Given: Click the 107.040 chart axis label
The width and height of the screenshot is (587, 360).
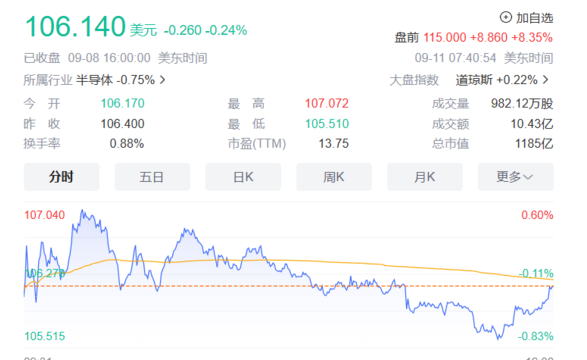Looking at the screenshot, I should [45, 215].
